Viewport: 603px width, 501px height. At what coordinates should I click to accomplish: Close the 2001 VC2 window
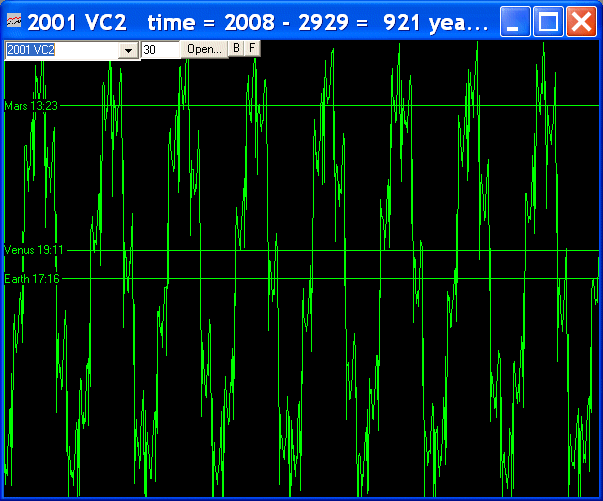click(x=581, y=21)
